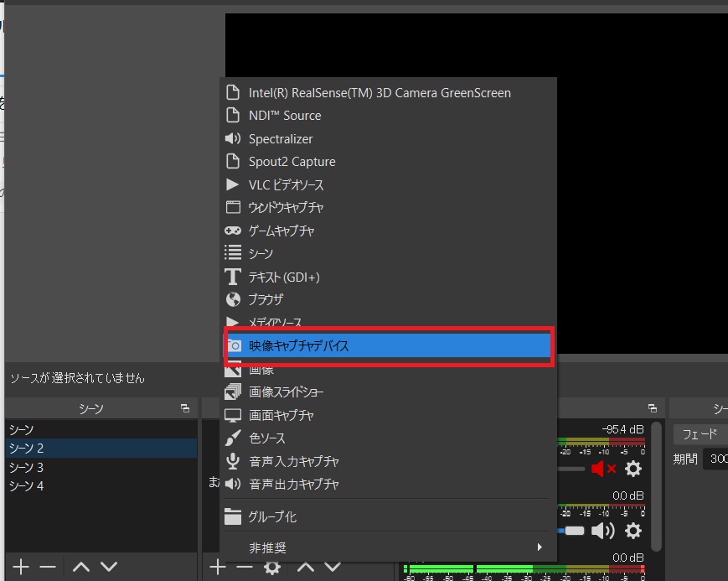Open second audio channel settings gear

pyautogui.click(x=633, y=531)
